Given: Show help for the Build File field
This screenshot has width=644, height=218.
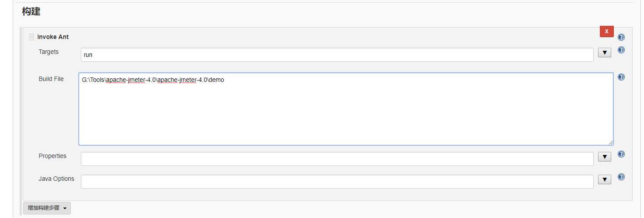Looking at the screenshot, I should coord(621,77).
